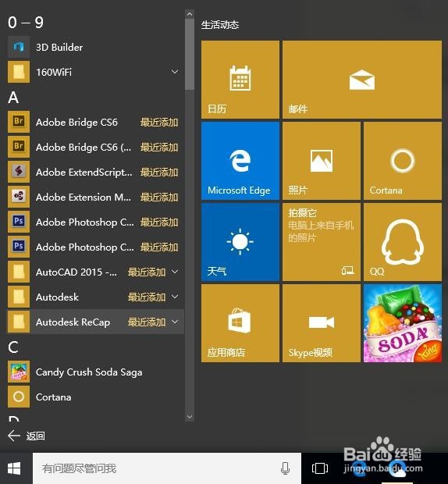Select the 3D Builder text label
The width and height of the screenshot is (448, 484).
[59, 47]
